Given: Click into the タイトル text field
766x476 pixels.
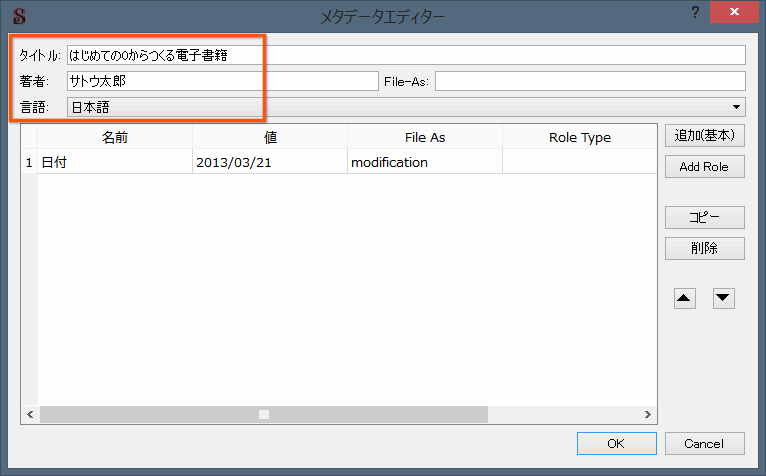Looking at the screenshot, I should [x=405, y=55].
